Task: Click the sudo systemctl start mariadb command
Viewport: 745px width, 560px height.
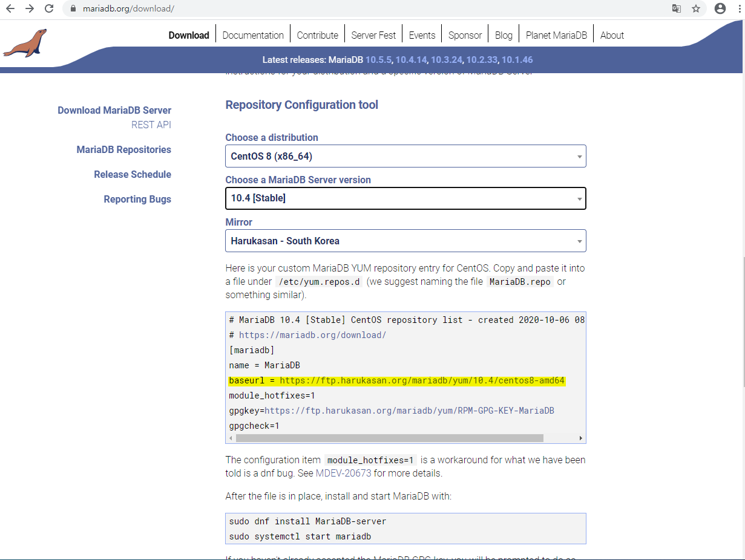Action: point(300,536)
